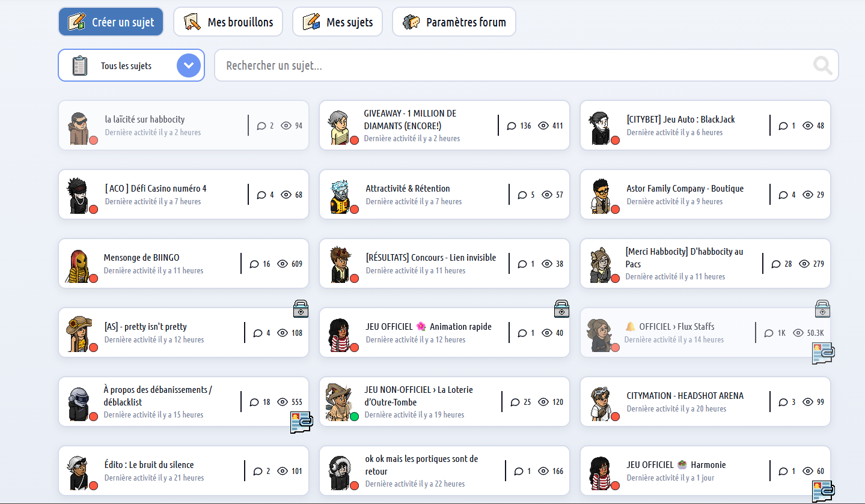Open the GIVEAWAY - 1 MILLION DE DIAMANTS topic
The height and width of the screenshot is (504, 865).
click(444, 125)
